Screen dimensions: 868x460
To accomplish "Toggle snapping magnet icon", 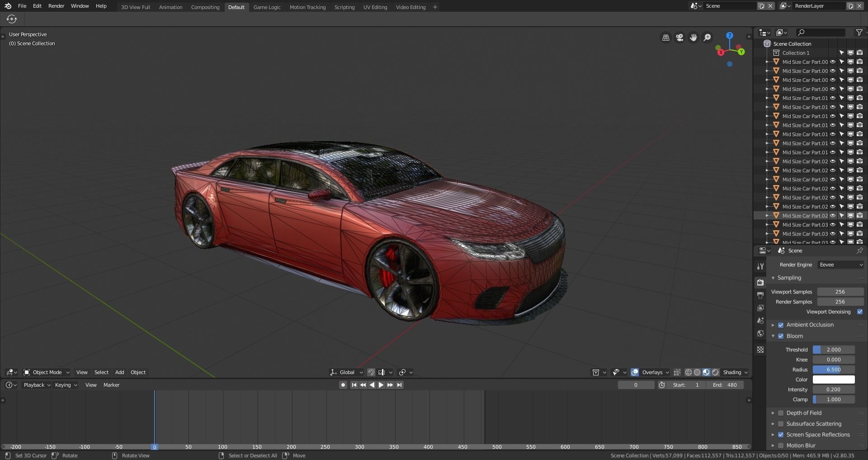I will tap(371, 372).
